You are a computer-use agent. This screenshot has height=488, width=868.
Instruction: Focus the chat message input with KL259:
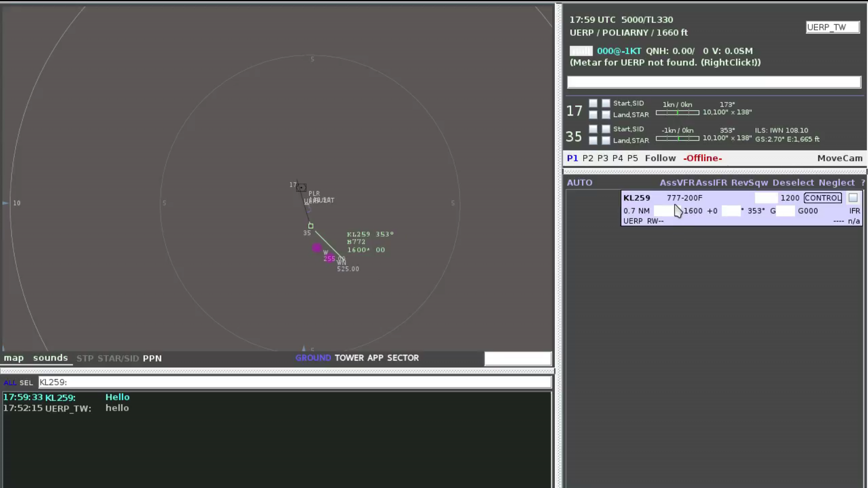click(x=295, y=382)
